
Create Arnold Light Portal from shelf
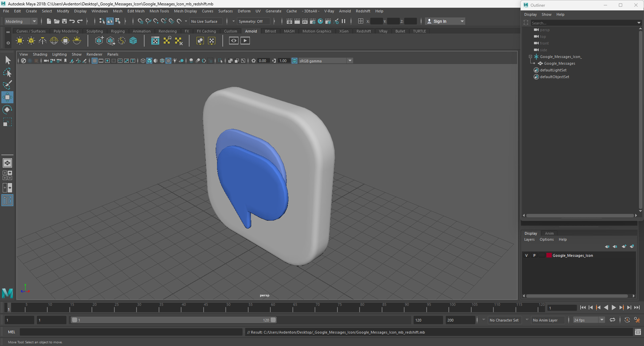pyautogui.click(x=65, y=41)
